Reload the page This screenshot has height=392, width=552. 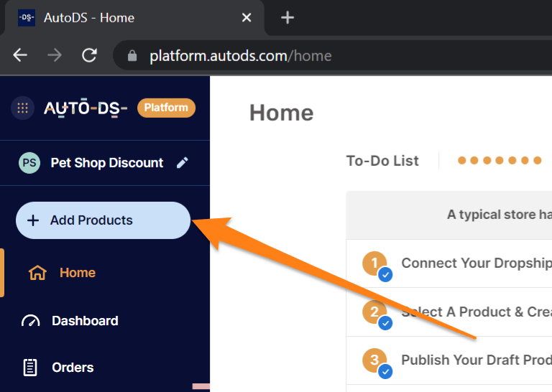pos(89,55)
